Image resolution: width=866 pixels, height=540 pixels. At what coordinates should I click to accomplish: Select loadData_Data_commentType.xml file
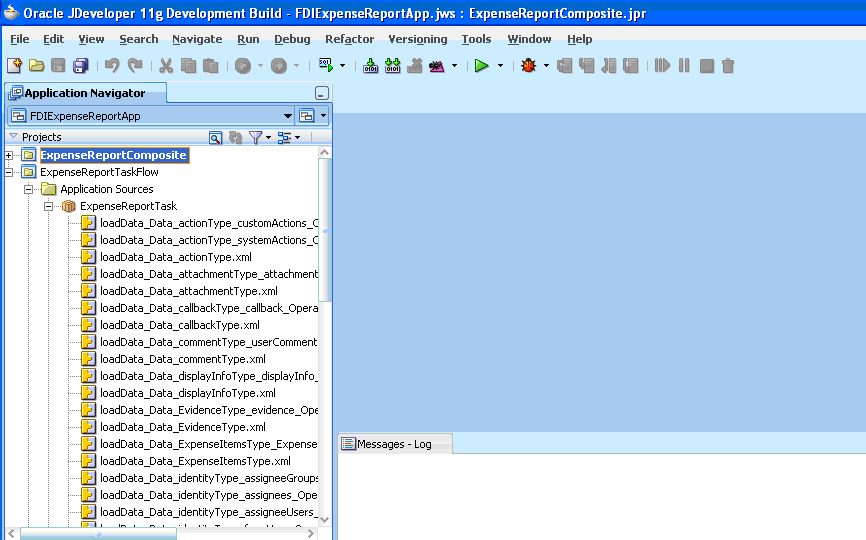pyautogui.click(x=183, y=359)
